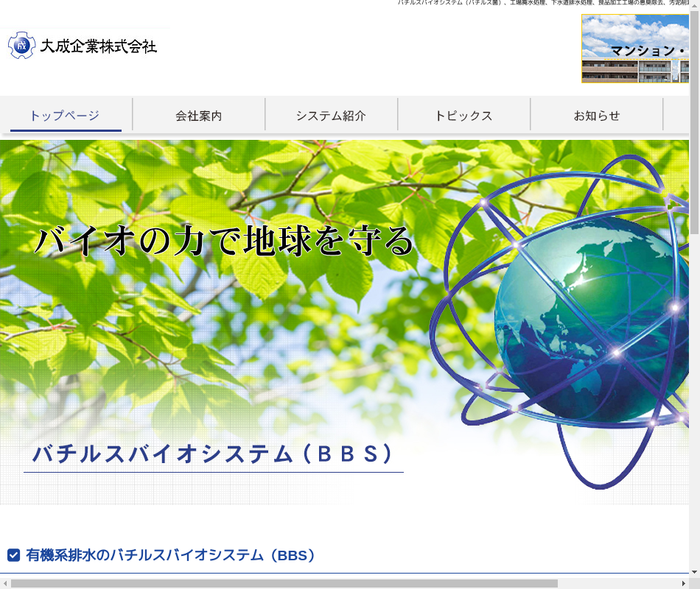700x589 pixels.
Task: Open the 会社案内 menu item
Action: click(x=198, y=116)
